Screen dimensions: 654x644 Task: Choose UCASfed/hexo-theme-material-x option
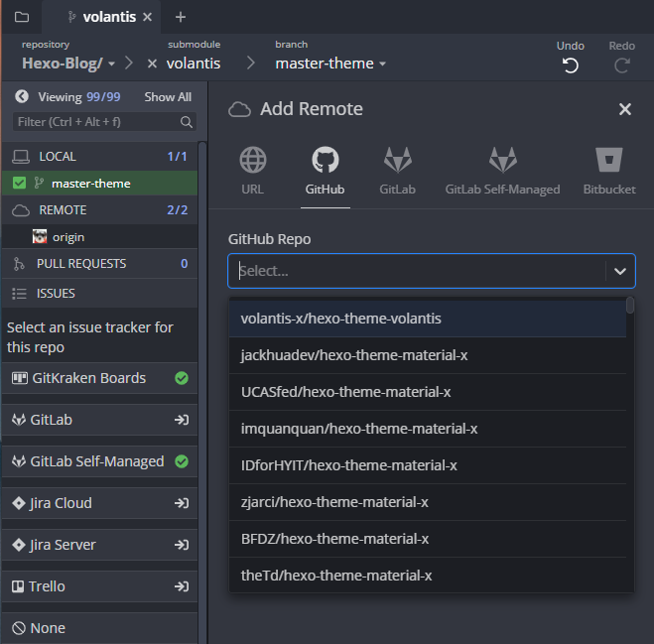[x=428, y=392]
